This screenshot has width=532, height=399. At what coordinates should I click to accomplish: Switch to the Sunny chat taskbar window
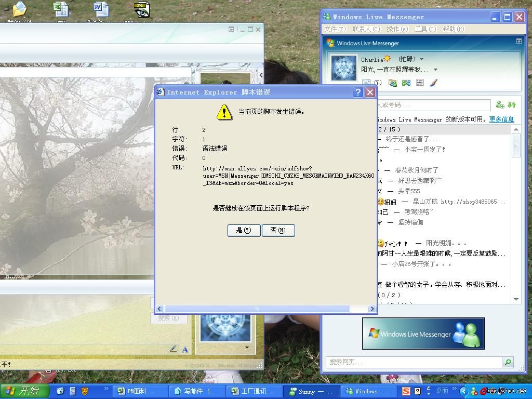(x=312, y=392)
